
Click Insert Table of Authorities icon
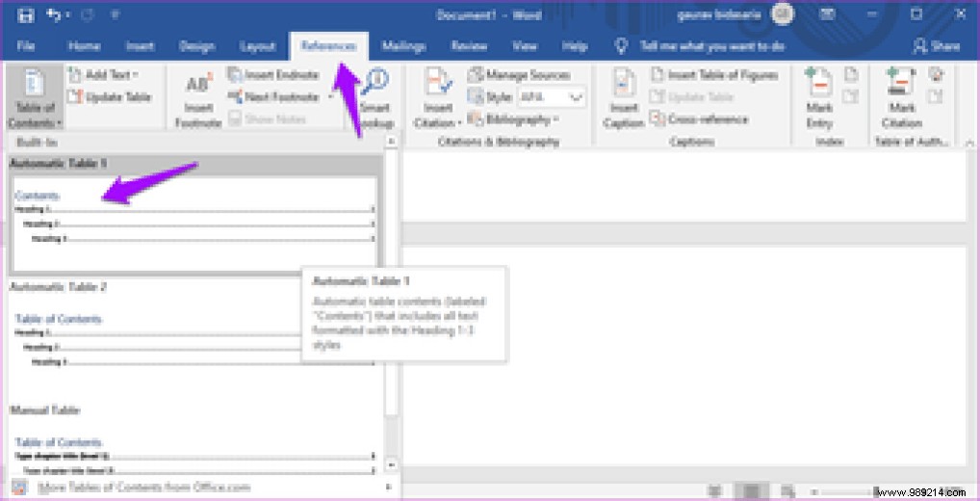936,75
